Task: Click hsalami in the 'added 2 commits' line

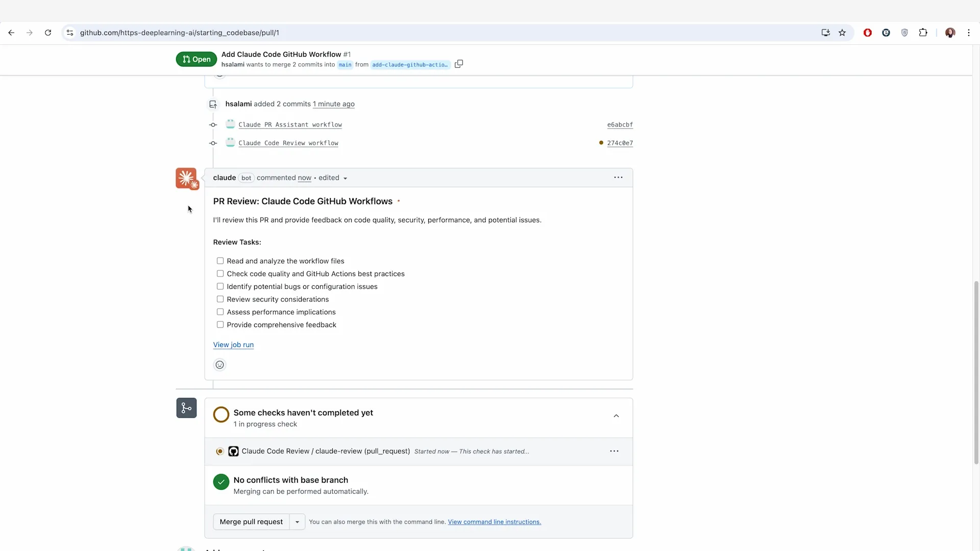Action: click(x=238, y=104)
